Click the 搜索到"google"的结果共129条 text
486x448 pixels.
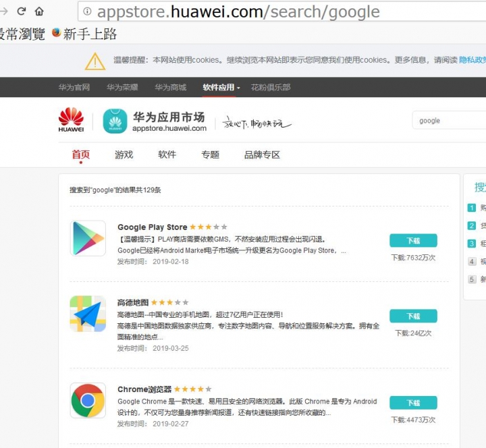point(115,190)
